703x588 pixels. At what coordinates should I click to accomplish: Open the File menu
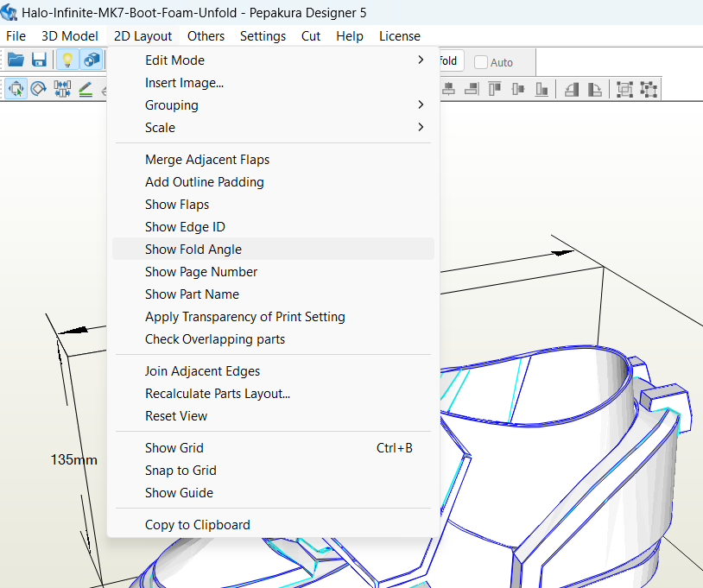pos(16,36)
